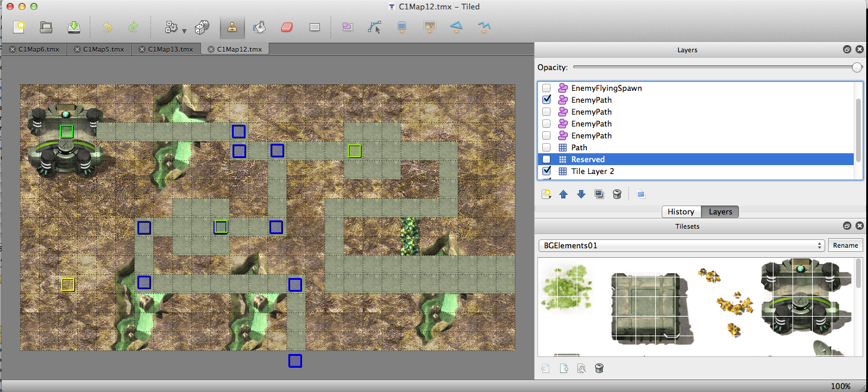
Task: Click the Layers list vertical scrollbar
Action: (858, 130)
